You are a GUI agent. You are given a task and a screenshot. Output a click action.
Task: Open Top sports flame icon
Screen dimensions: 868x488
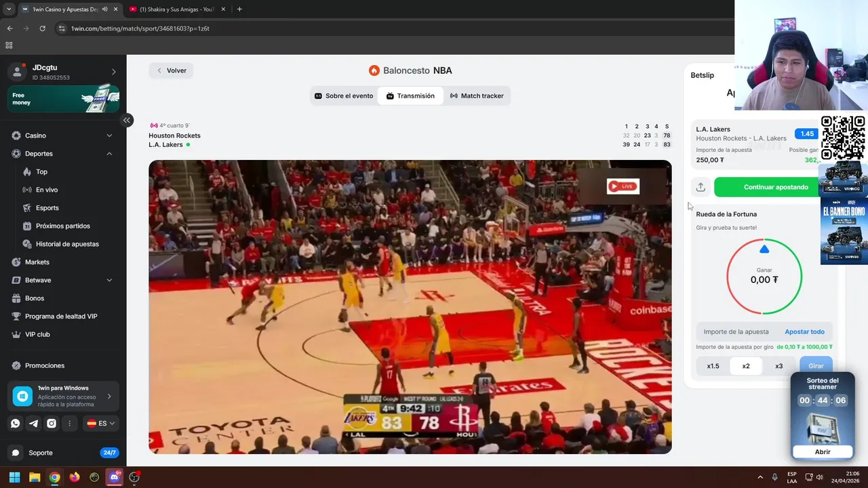27,171
